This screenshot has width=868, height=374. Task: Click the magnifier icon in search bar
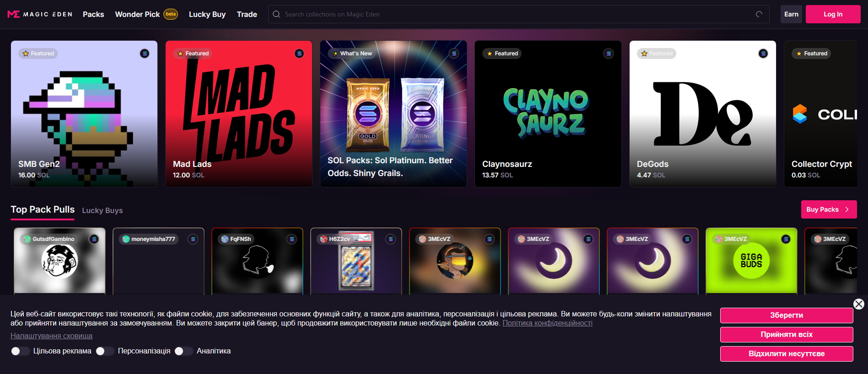(x=276, y=14)
